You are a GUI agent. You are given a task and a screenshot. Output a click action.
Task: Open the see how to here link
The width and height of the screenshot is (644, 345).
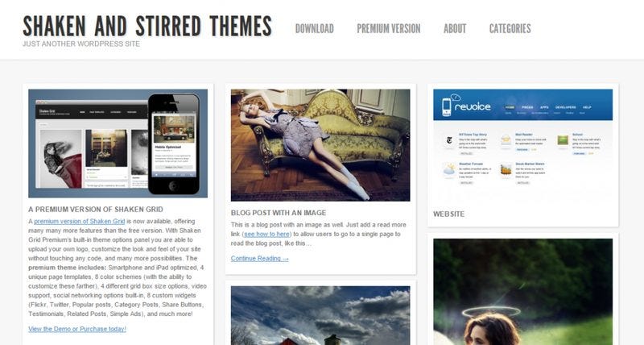click(x=267, y=234)
